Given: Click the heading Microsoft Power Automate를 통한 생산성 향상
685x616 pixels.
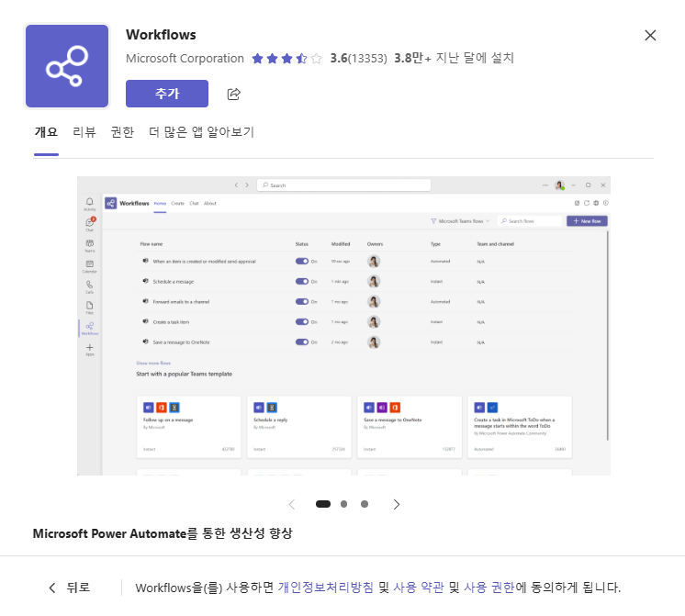Looking at the screenshot, I should 163,533.
